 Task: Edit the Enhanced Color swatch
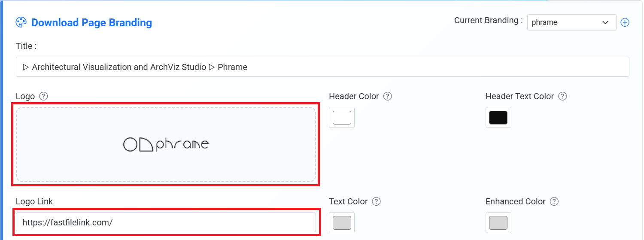498,222
